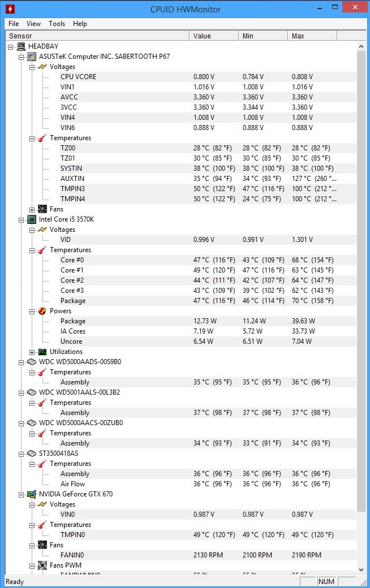Screen dimensions: 370x588
Task: Open the Tools menu
Action: pos(57,24)
